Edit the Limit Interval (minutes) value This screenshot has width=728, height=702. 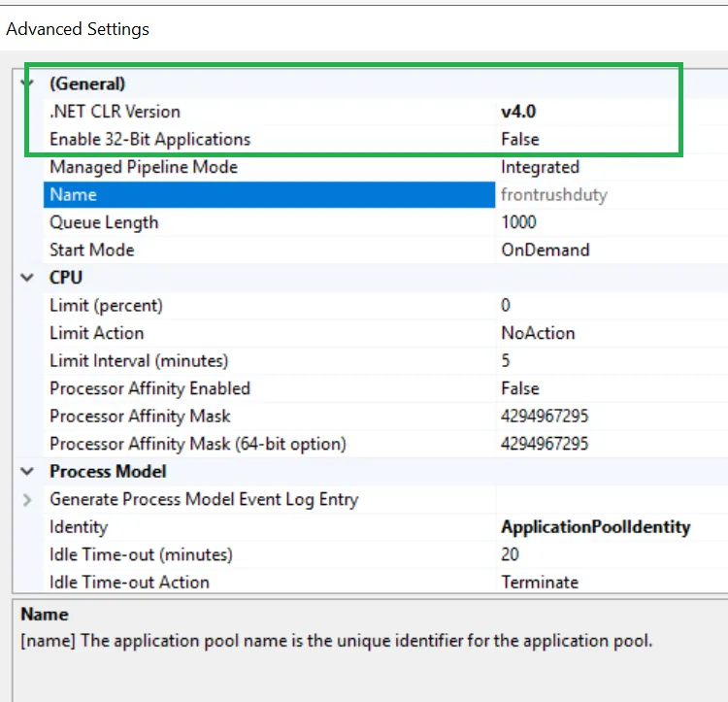(506, 360)
